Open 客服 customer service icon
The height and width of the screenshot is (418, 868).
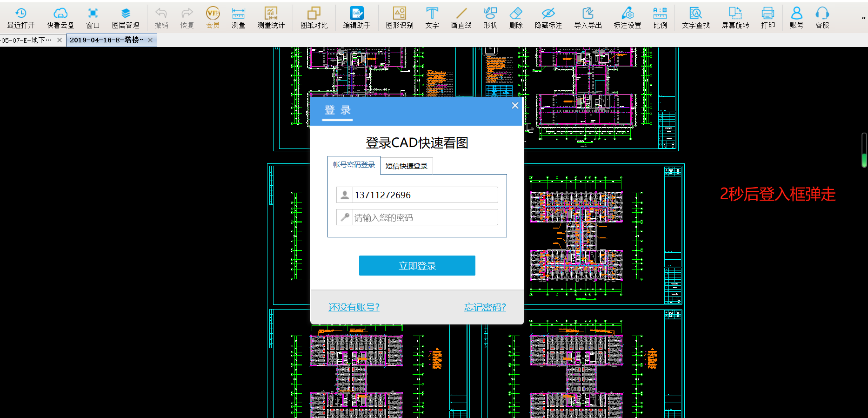[822, 18]
